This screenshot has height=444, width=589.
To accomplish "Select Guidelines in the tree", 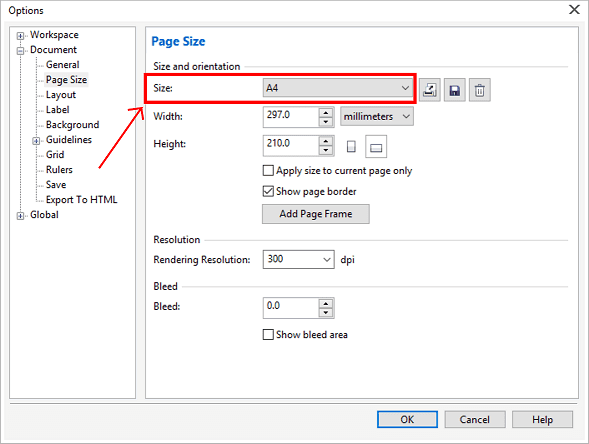I will 69,140.
